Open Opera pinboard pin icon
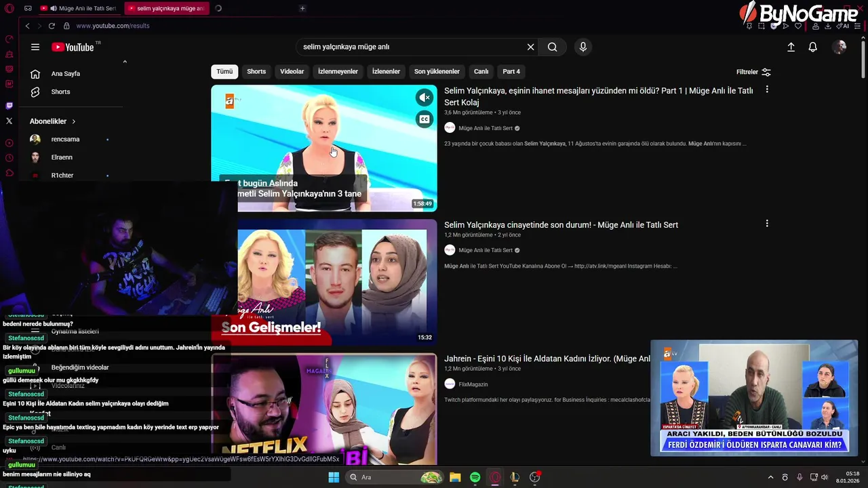This screenshot has height=488, width=868. pyautogui.click(x=749, y=26)
